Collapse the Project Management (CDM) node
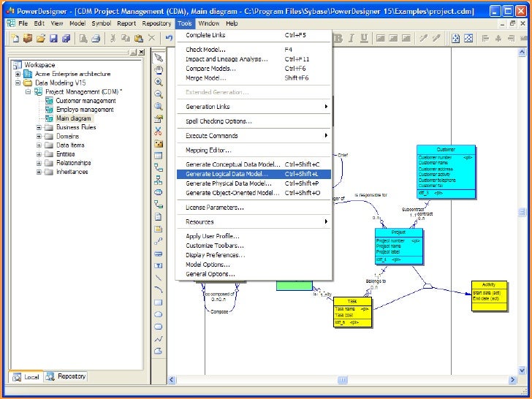The width and height of the screenshot is (532, 399). (x=28, y=91)
